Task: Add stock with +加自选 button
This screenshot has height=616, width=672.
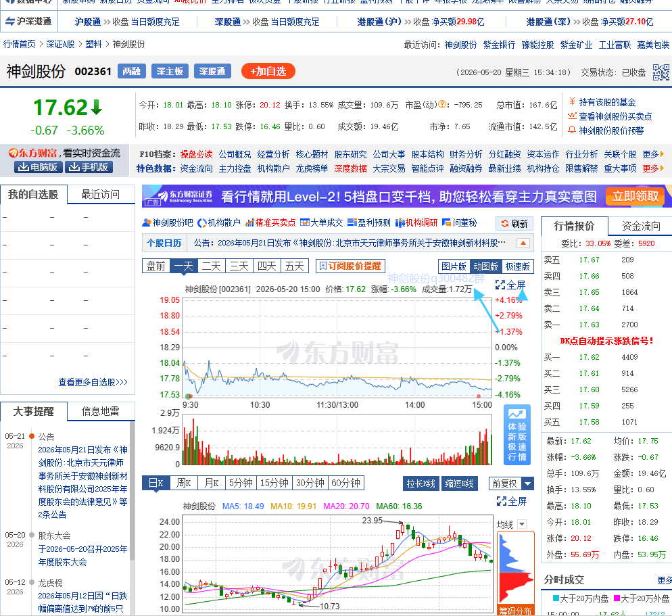Action: tap(268, 71)
